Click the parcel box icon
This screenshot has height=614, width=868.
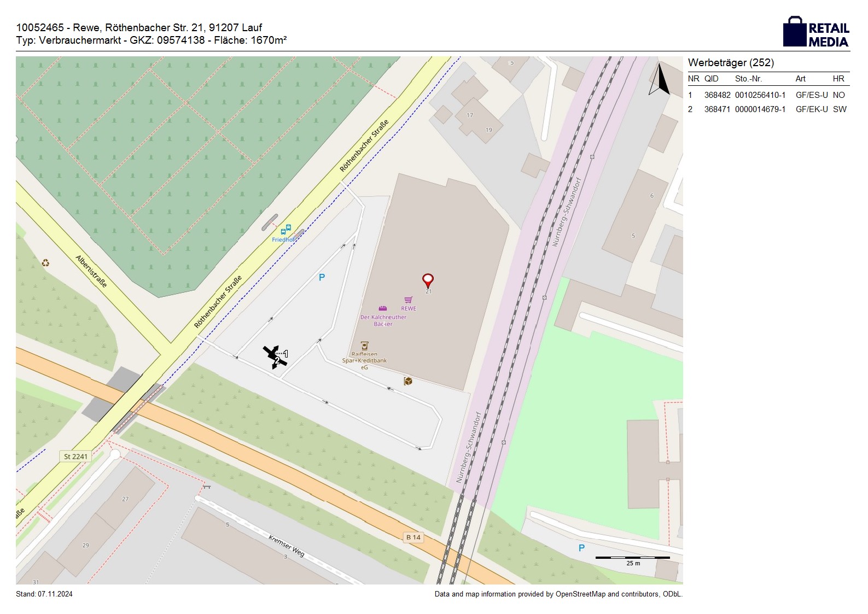[x=408, y=381]
